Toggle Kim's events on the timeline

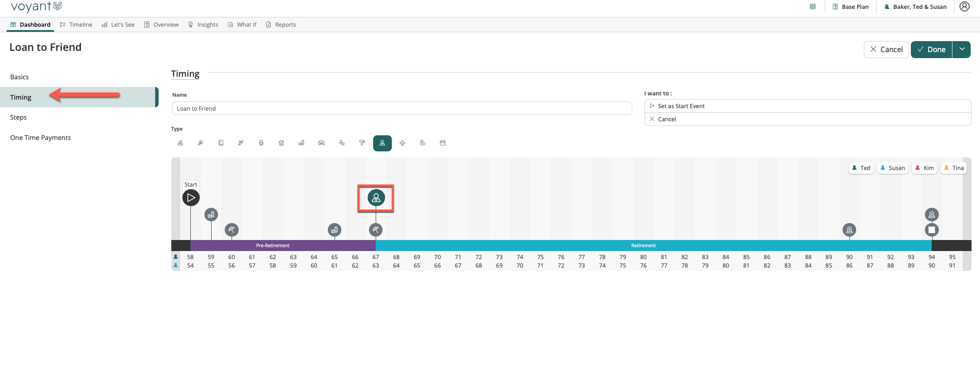click(924, 168)
